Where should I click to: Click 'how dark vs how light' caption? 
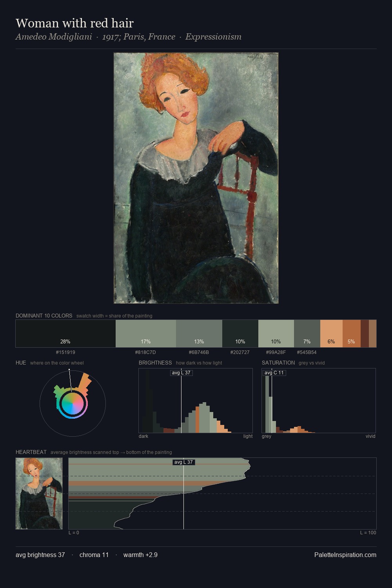click(199, 363)
